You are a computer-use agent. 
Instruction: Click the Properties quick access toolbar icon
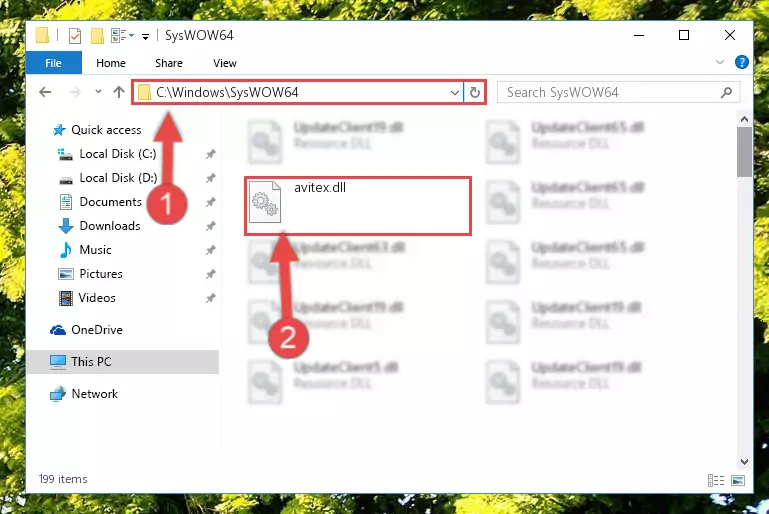[75, 36]
